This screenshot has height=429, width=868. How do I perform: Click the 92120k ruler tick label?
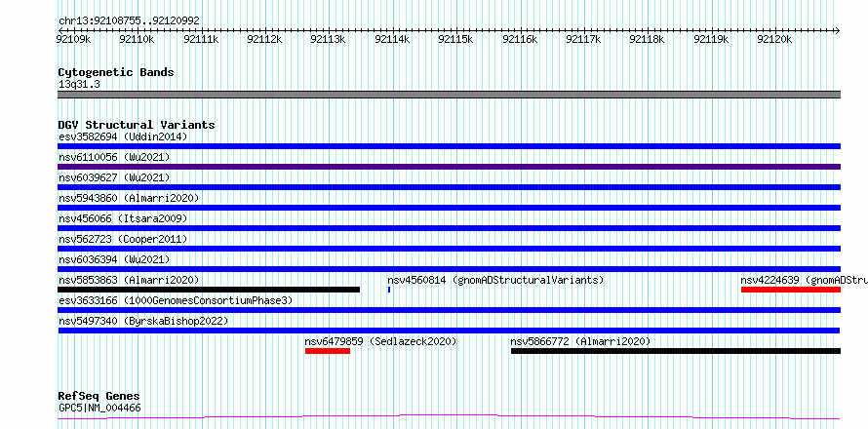pyautogui.click(x=775, y=39)
